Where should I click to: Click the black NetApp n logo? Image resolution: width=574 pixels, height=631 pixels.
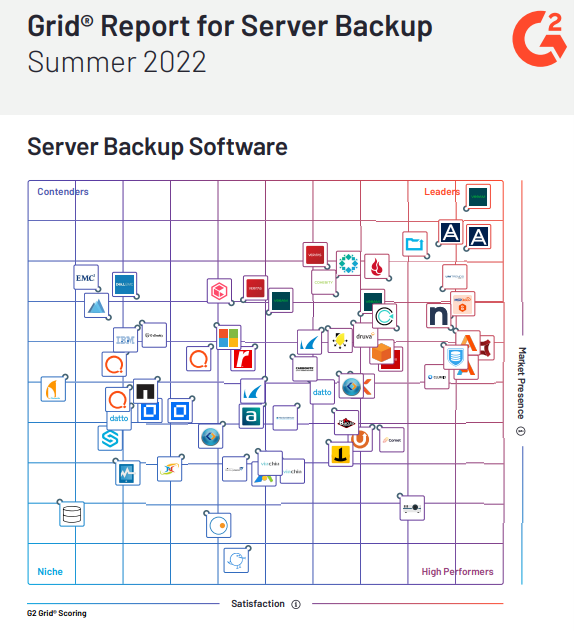click(145, 391)
